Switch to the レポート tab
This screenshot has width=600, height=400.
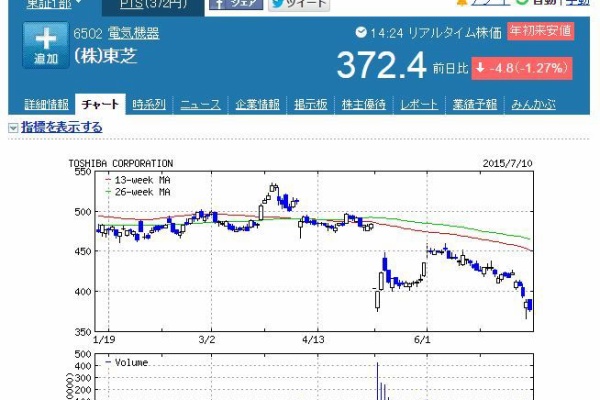(419, 104)
